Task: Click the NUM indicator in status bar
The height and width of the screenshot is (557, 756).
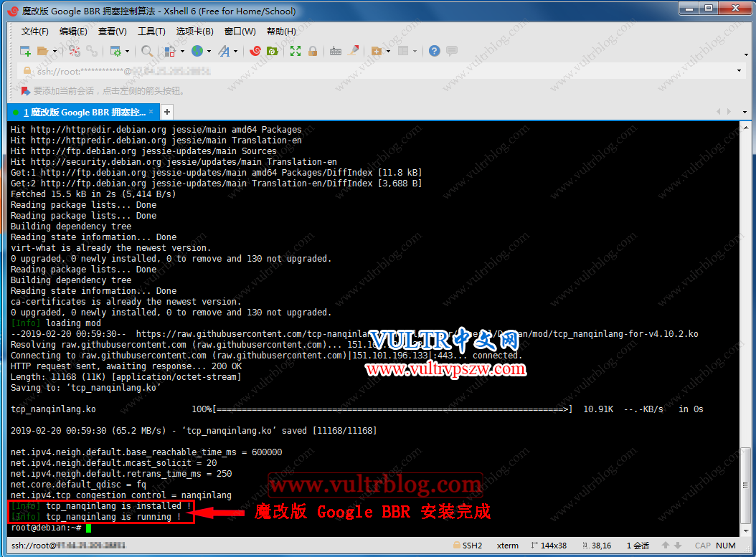Action: coord(726,546)
